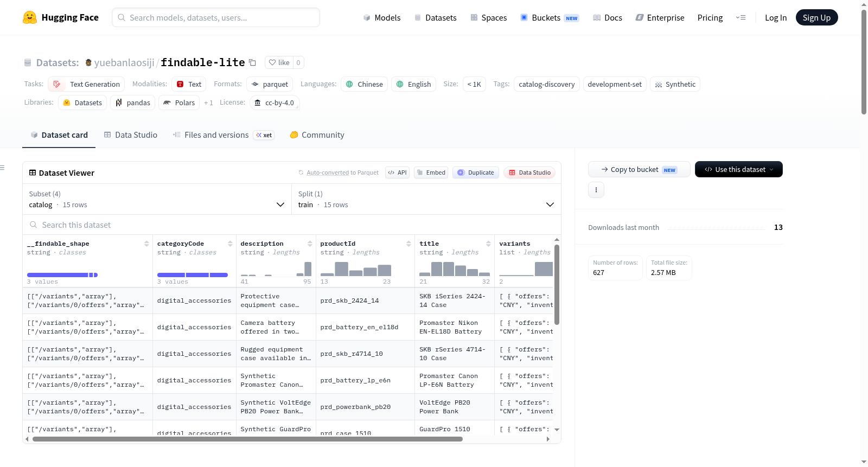Viewport: 868px width, 467px height.
Task: Focus the top search models field
Action: click(216, 17)
